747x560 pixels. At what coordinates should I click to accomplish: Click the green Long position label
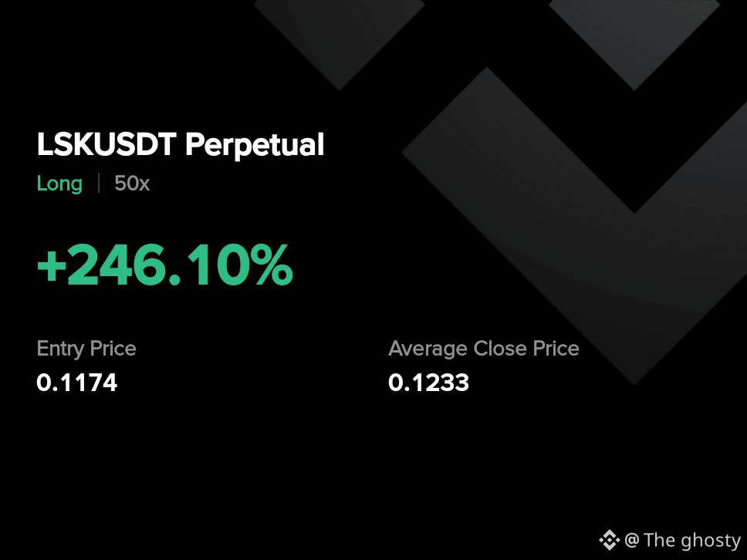pos(59,184)
